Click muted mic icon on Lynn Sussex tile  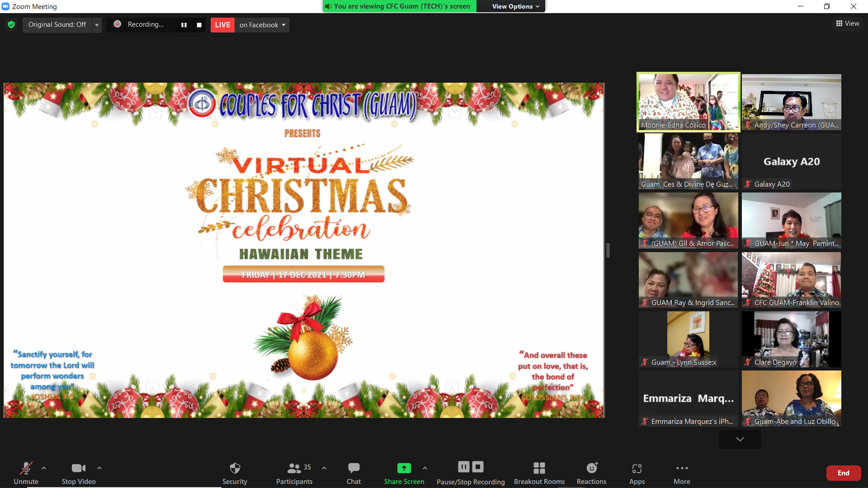pyautogui.click(x=645, y=362)
